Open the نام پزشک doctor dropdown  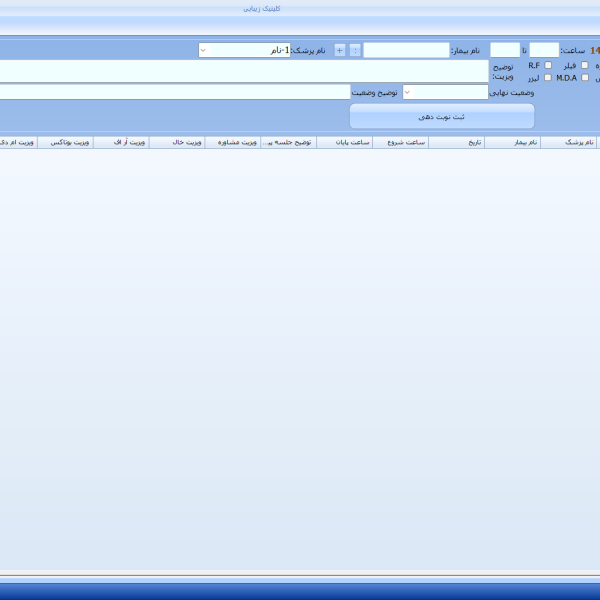(244, 50)
